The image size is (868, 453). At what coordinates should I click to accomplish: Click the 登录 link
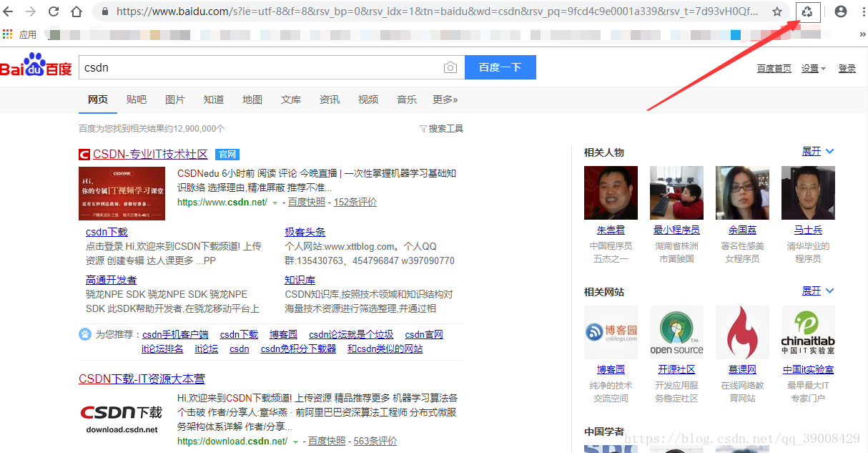coord(847,69)
